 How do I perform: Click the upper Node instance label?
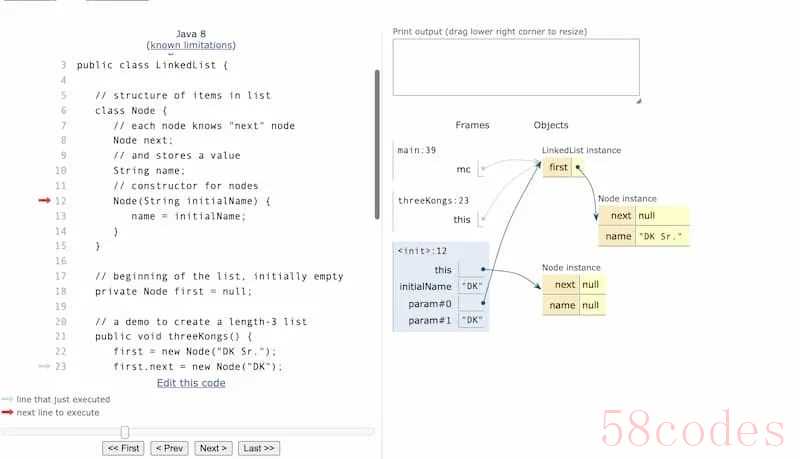pos(627,198)
